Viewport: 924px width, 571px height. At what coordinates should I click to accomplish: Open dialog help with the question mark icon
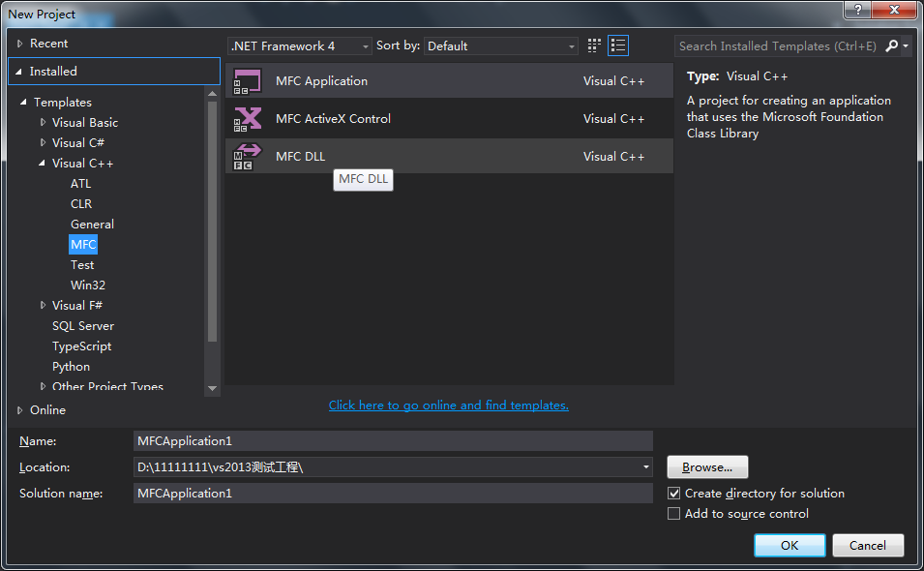(x=856, y=10)
